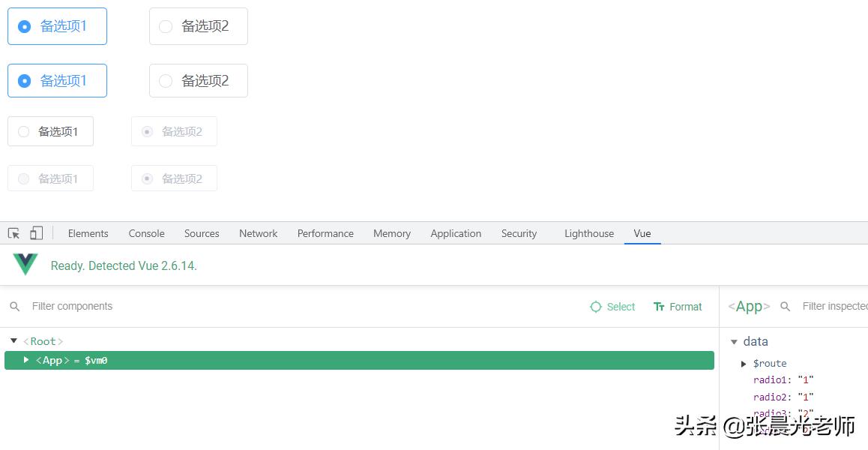868x450 pixels.
Task: Select the Root component row
Action: [359, 340]
